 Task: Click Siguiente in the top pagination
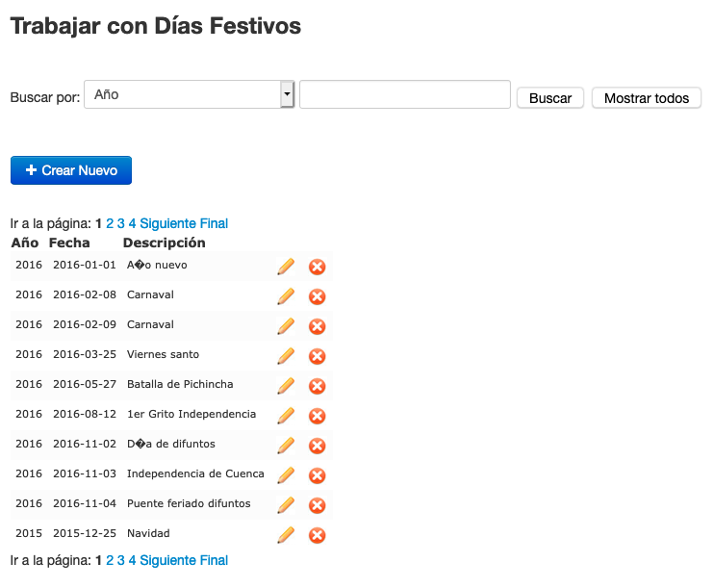(168, 223)
